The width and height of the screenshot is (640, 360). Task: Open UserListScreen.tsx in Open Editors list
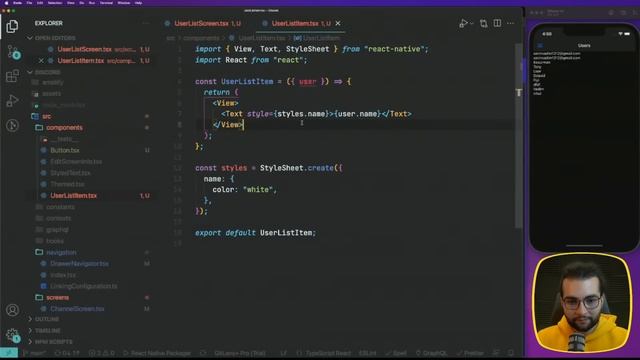84,49
